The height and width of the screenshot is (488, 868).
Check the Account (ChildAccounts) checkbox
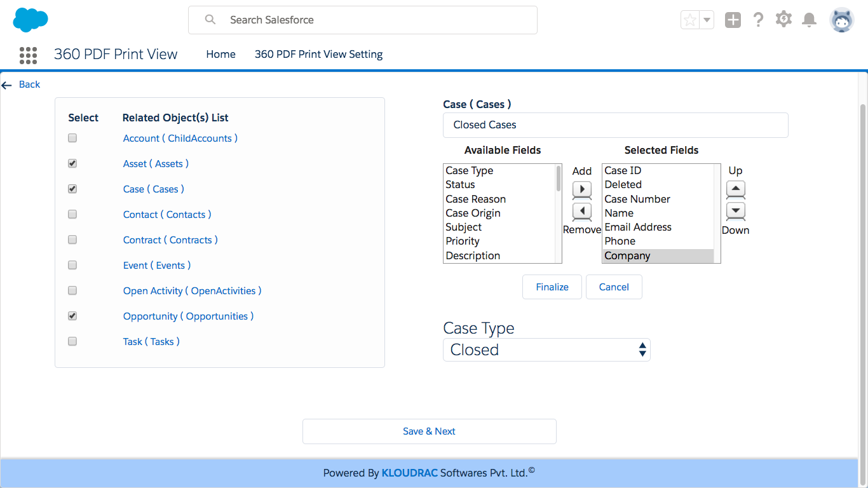tap(72, 138)
